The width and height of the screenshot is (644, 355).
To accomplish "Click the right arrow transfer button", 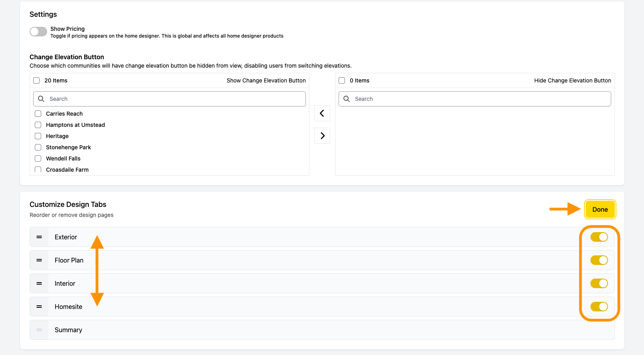I will tap(322, 136).
